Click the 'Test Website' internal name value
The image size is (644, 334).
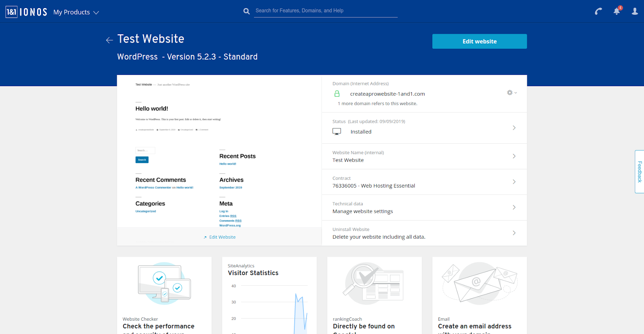tap(348, 160)
